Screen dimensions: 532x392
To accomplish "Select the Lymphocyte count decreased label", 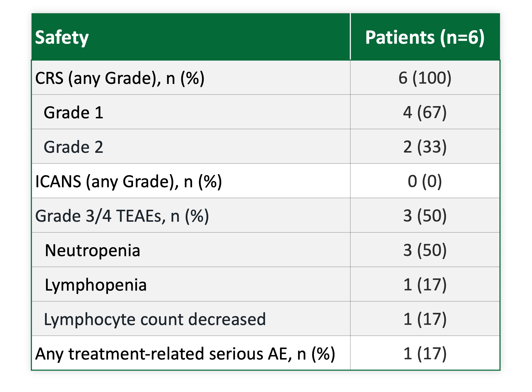I will coord(154,319).
